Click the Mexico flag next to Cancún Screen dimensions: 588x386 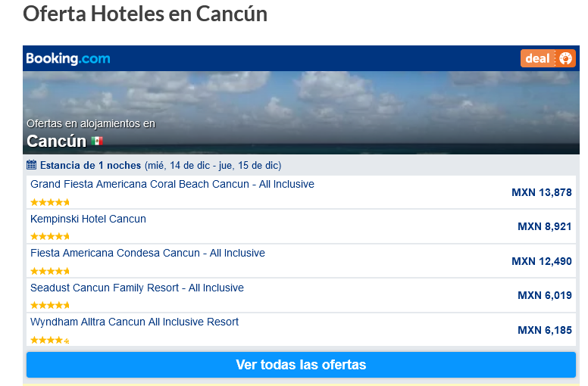click(97, 141)
